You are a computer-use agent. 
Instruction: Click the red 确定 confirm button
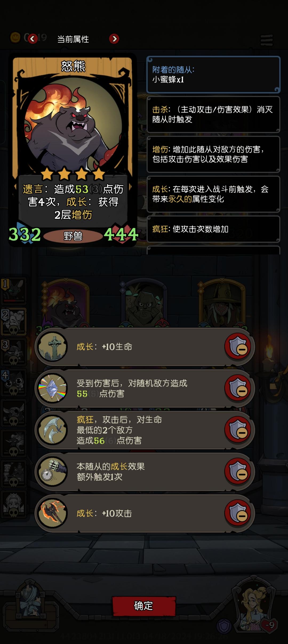click(144, 606)
